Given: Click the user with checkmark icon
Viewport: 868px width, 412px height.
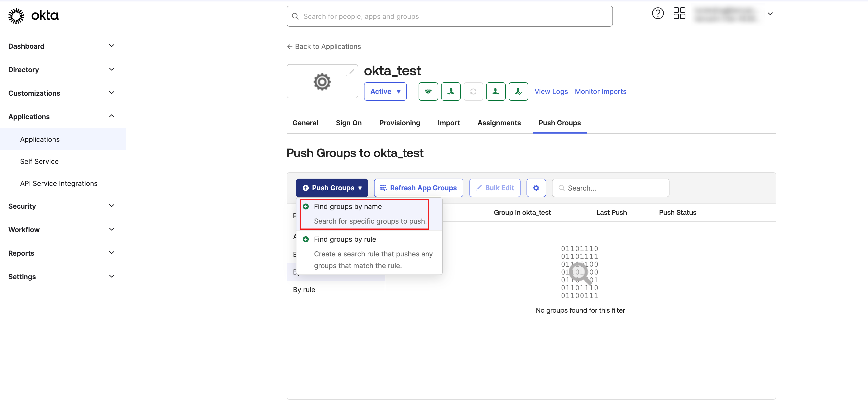Looking at the screenshot, I should pyautogui.click(x=518, y=92).
